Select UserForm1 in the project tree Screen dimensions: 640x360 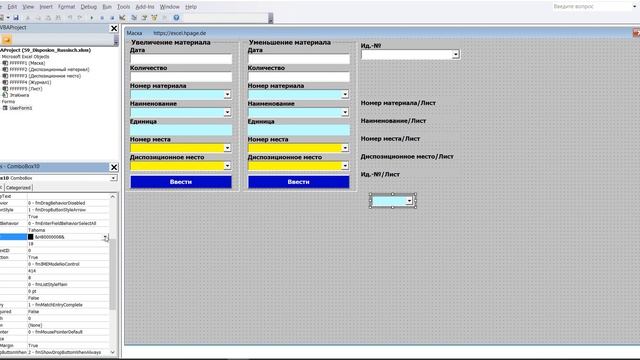[x=20, y=108]
